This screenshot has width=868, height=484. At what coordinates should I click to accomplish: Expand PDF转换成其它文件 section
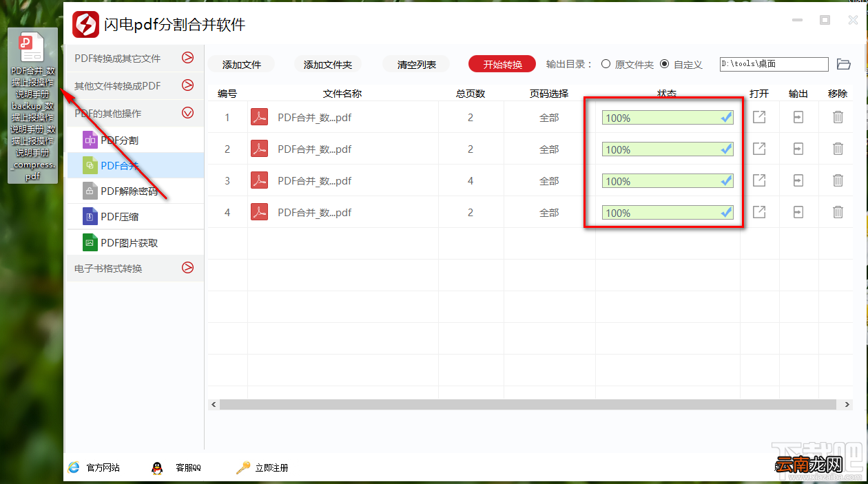click(x=134, y=59)
